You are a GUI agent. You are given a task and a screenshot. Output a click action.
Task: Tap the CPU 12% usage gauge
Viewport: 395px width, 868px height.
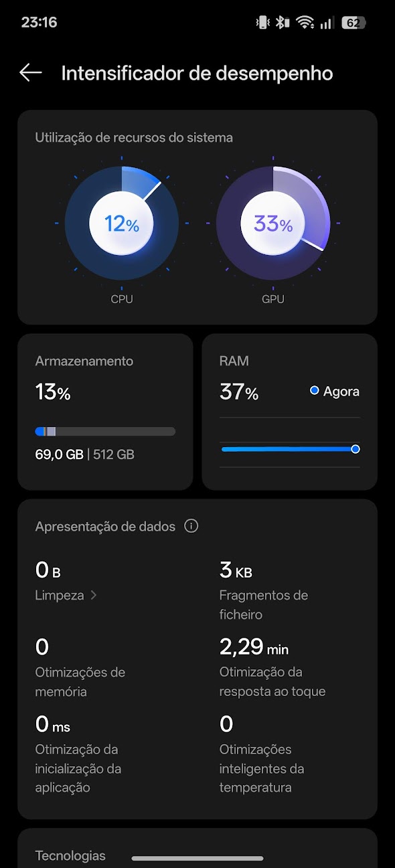pyautogui.click(x=122, y=224)
